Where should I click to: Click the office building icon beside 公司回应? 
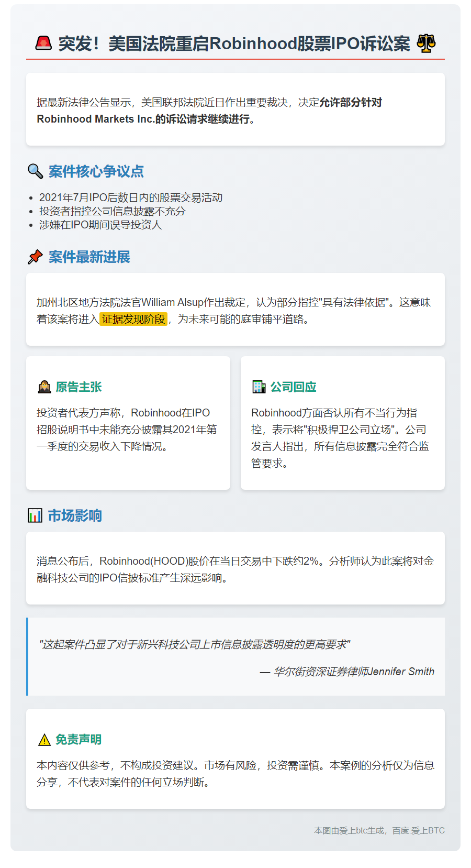click(259, 387)
